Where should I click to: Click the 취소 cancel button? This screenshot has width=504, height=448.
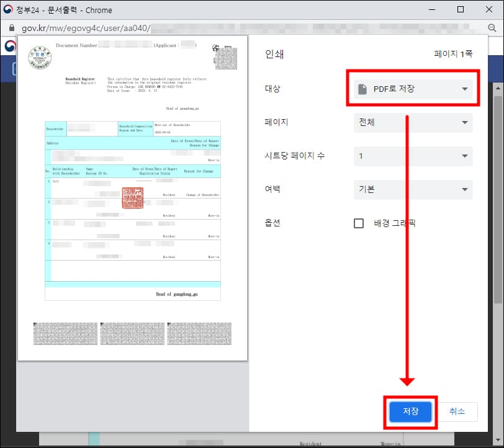(x=457, y=411)
